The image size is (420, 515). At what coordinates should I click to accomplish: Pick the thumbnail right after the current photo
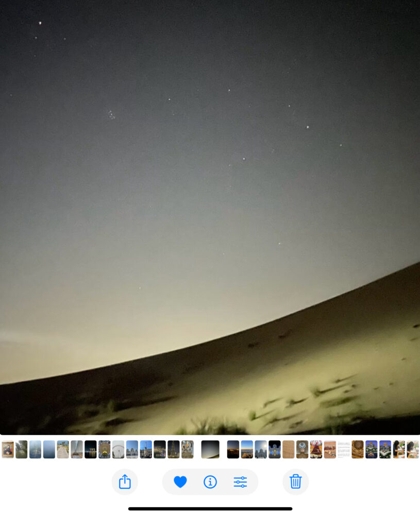233,449
